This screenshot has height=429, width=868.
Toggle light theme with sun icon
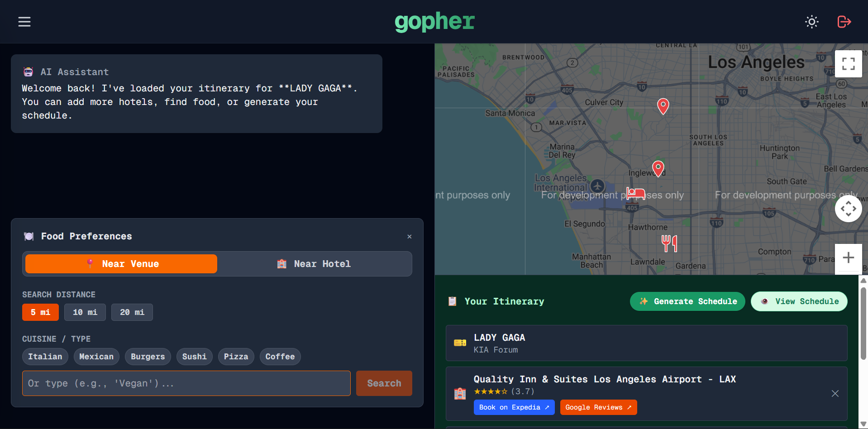pos(812,22)
